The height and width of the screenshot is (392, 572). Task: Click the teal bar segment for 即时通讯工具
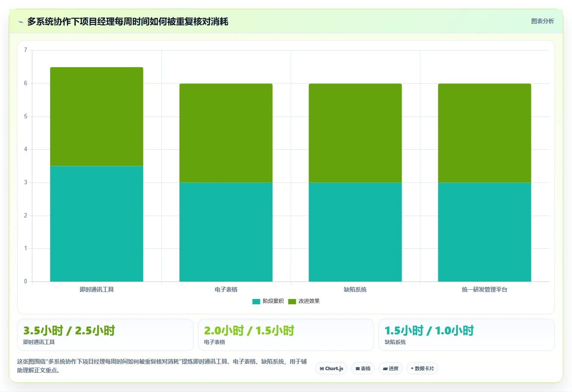coord(97,224)
